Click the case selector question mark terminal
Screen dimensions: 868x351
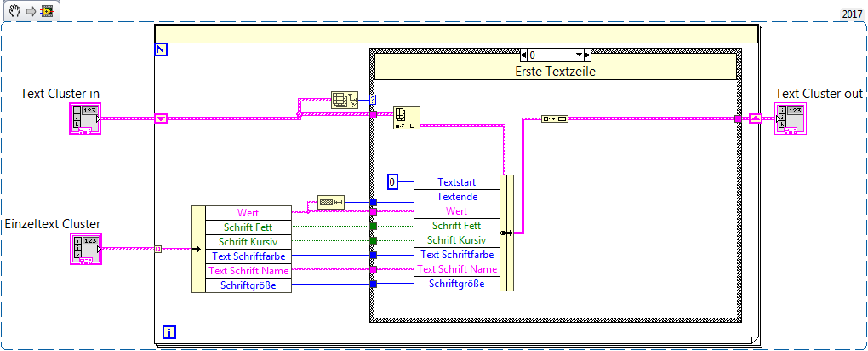(x=373, y=101)
